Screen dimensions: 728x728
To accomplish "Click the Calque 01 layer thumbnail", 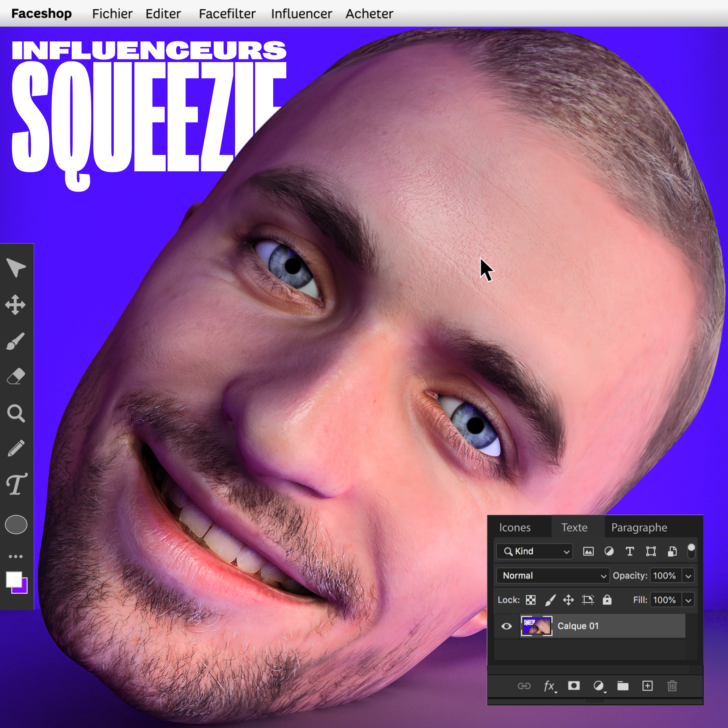I will click(x=536, y=626).
